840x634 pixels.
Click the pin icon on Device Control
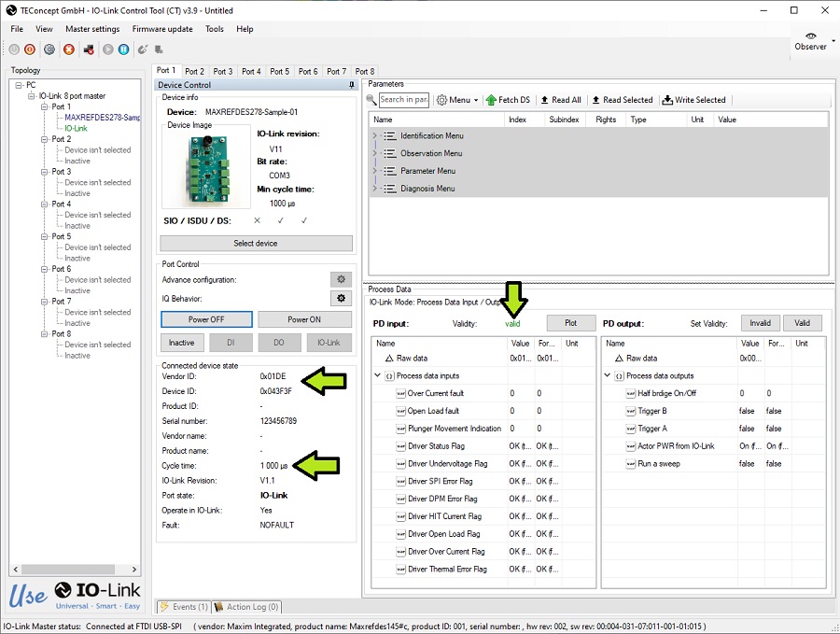tap(352, 85)
